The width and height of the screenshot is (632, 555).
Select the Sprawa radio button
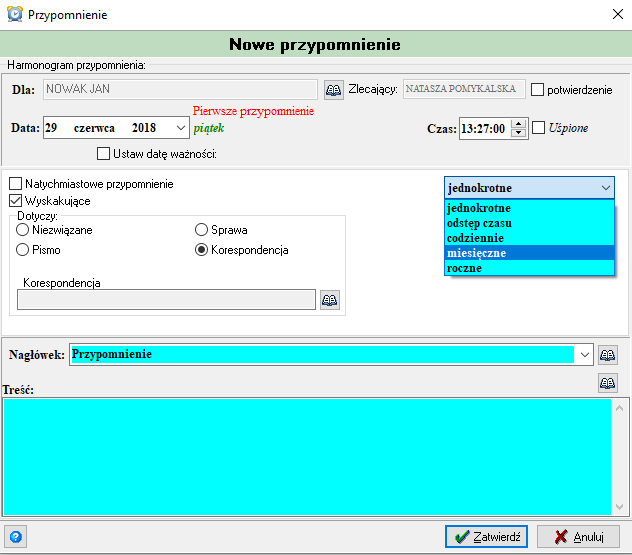point(201,230)
